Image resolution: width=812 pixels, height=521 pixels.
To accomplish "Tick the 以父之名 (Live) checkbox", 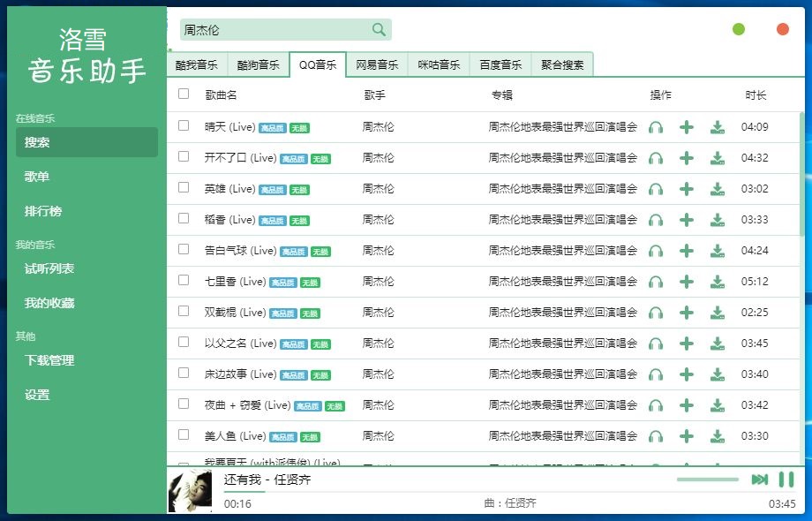I will [184, 342].
